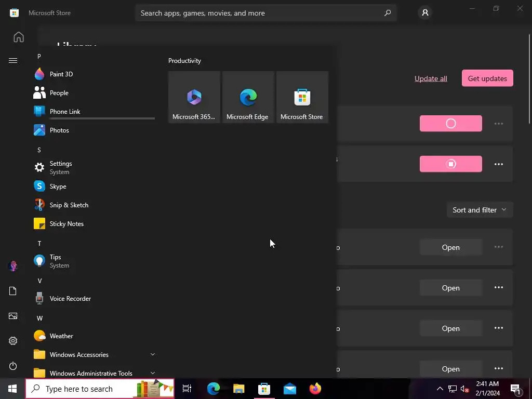Go to Home in Microsoft Store
532x399 pixels.
pyautogui.click(x=19, y=37)
